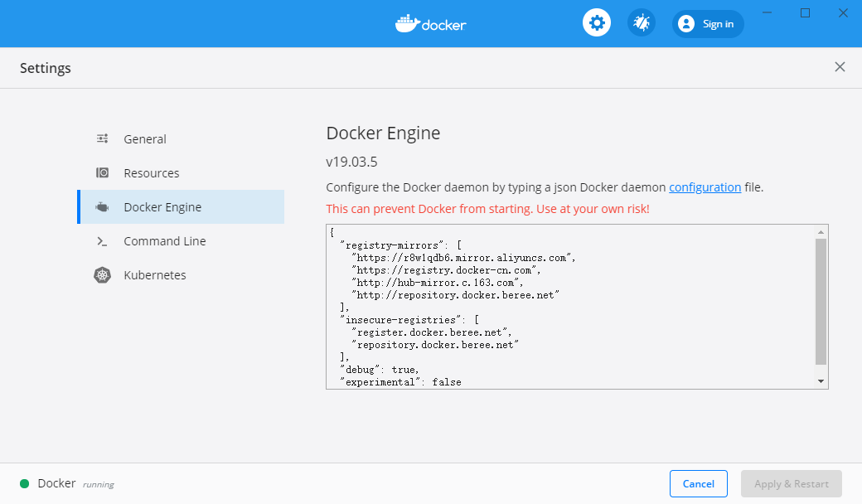This screenshot has height=504, width=862.
Task: Click the green Docker running status dot
Action: 24,483
